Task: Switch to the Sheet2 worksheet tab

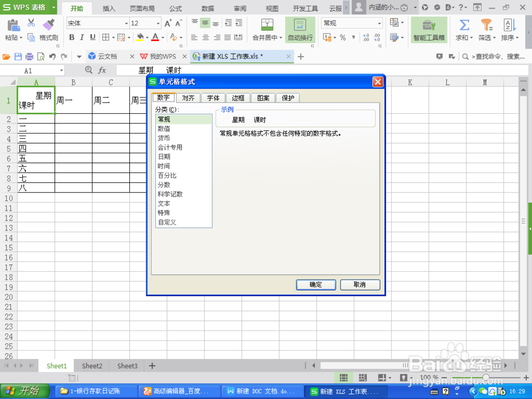Action: click(91, 365)
